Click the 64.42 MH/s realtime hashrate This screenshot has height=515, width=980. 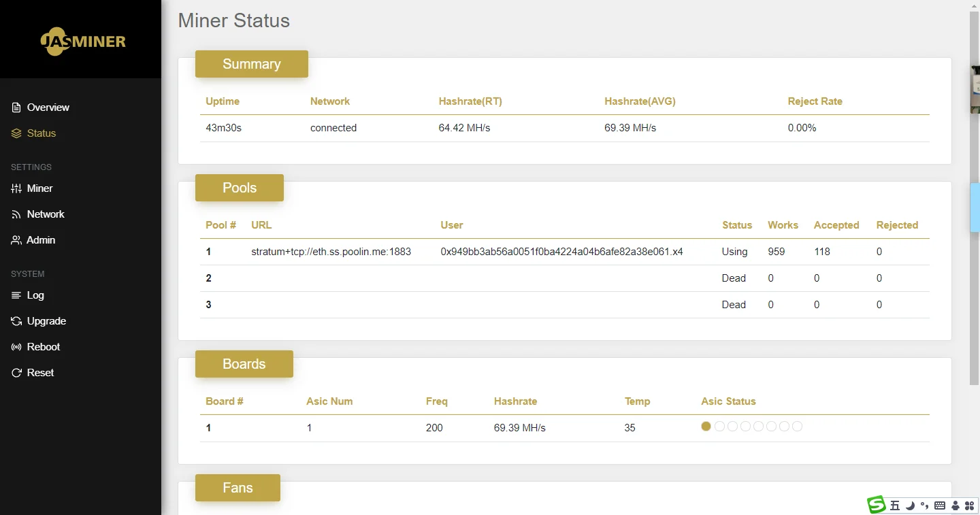point(464,128)
